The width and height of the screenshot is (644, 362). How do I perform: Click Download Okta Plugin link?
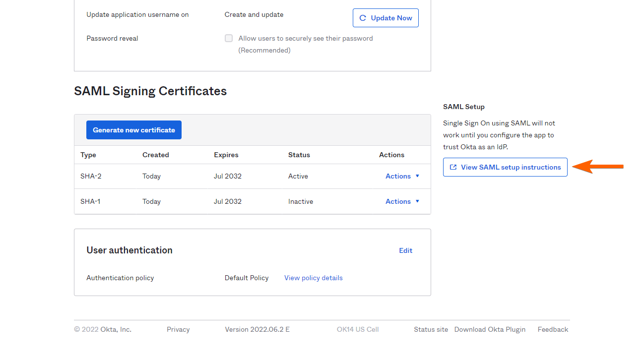click(x=490, y=329)
